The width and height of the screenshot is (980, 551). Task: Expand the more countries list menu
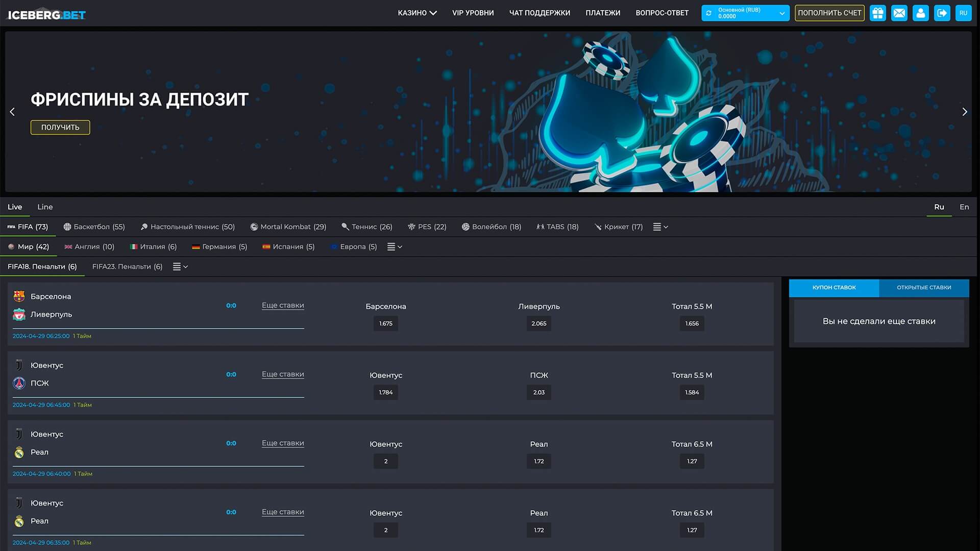[x=395, y=247]
